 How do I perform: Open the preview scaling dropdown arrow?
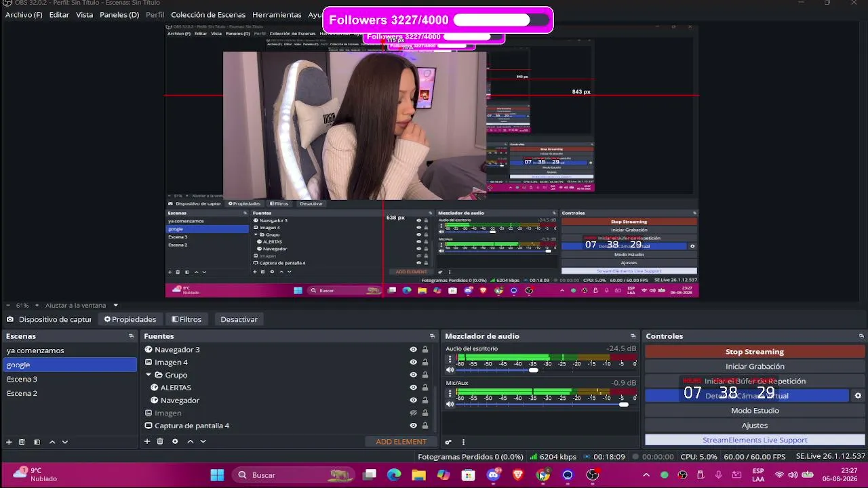pos(115,305)
